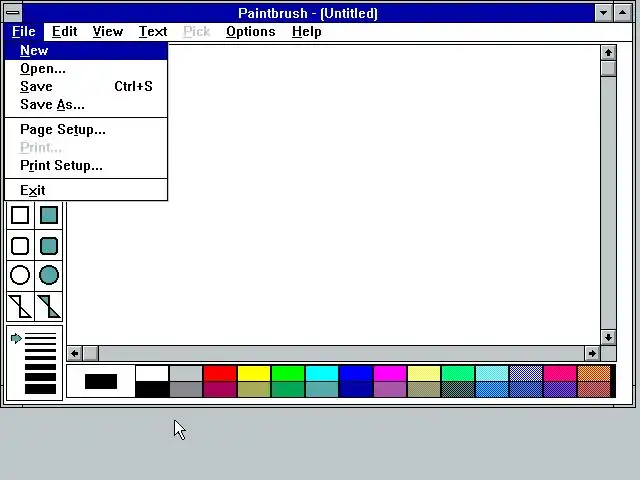Choose Save from the File menu
Image resolution: width=640 pixels, height=480 pixels.
click(x=86, y=87)
